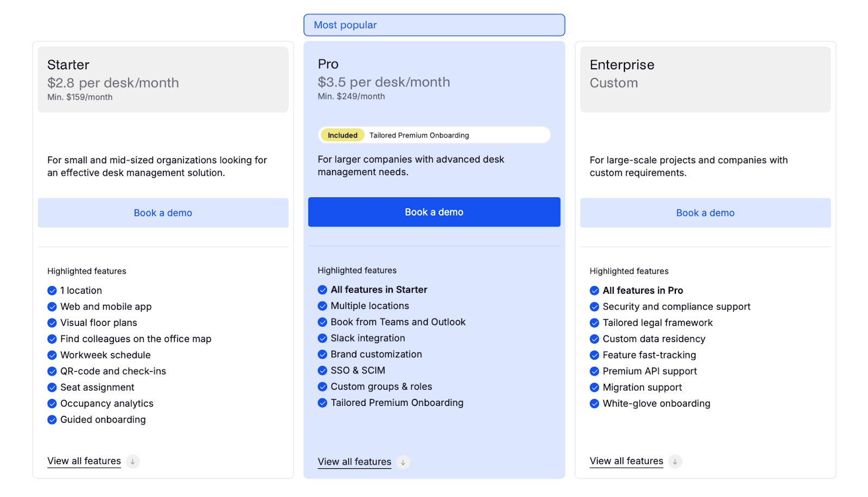Click checkmark beside Tailored legal framework
The height and width of the screenshot is (497, 868).
(595, 323)
